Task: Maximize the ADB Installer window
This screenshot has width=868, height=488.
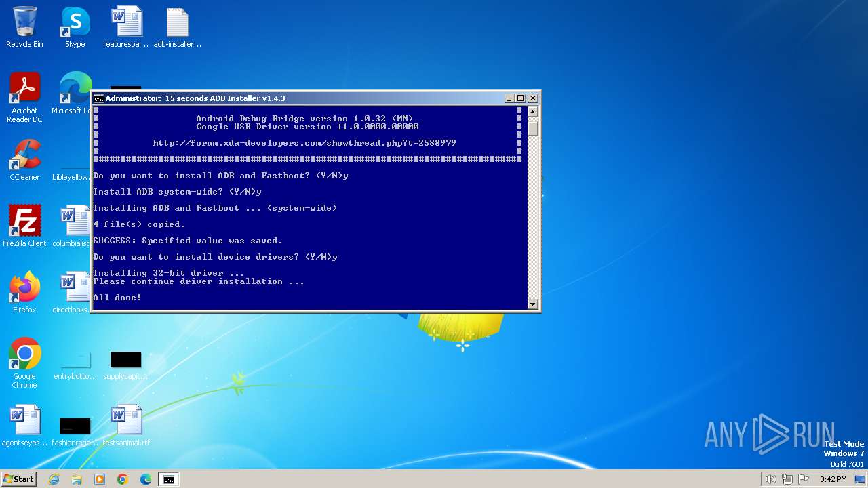Action: point(521,98)
